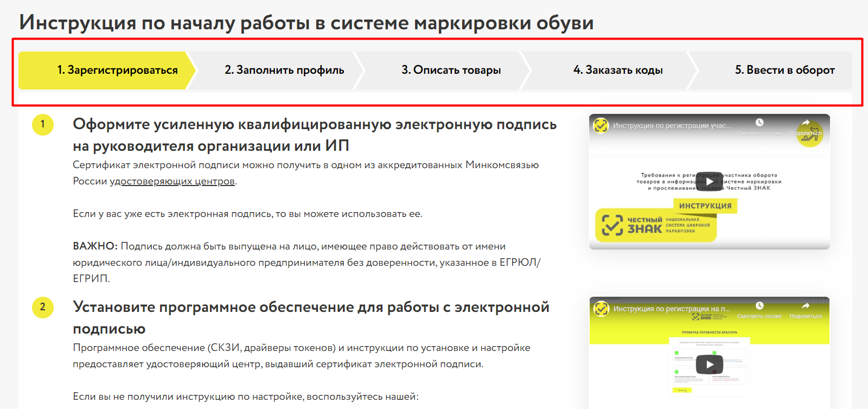Select the '1. Зарегистрироваться' step tab

[x=107, y=71]
